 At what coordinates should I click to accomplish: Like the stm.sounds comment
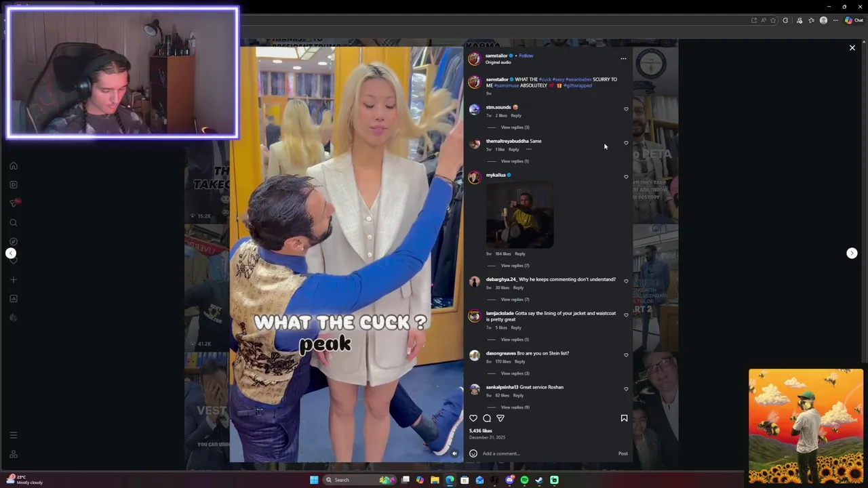[x=626, y=108]
